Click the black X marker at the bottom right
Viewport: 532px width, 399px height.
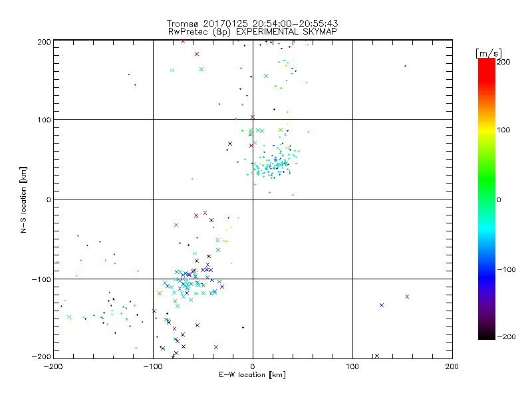coord(377,356)
